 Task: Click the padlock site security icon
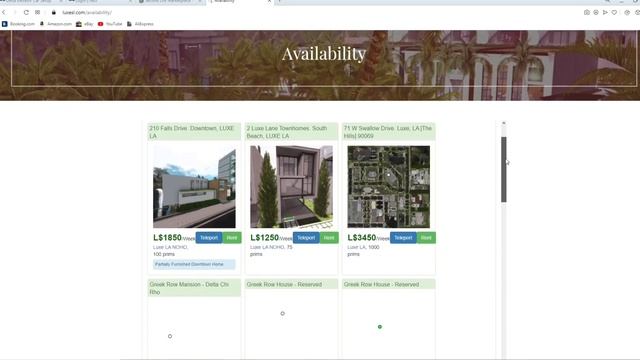[x=53, y=13]
